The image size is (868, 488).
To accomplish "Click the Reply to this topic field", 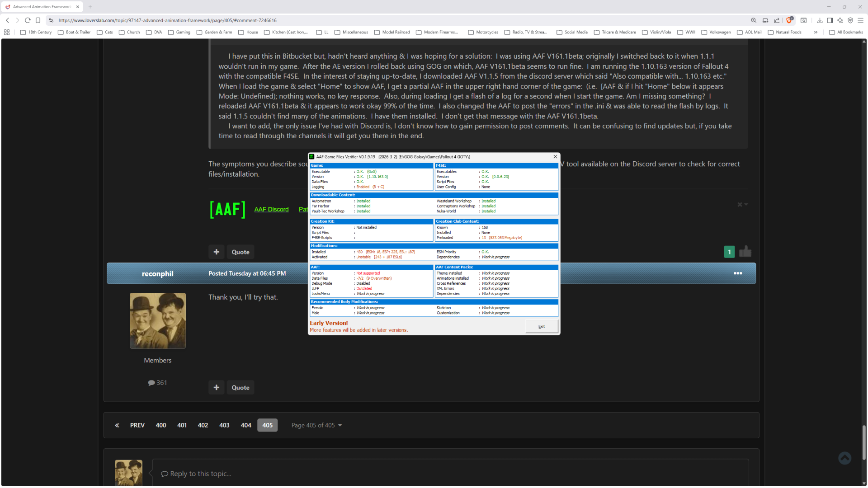I will click(x=450, y=473).
